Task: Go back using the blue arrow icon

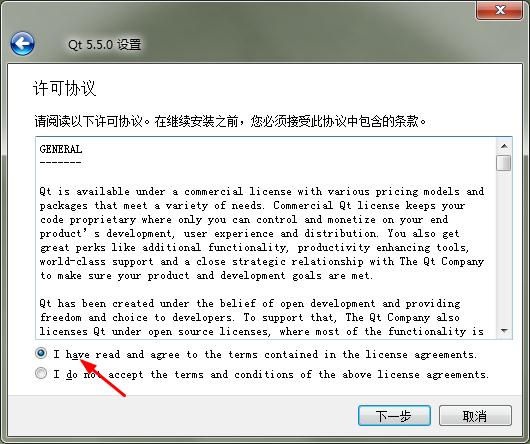Action: coord(22,44)
